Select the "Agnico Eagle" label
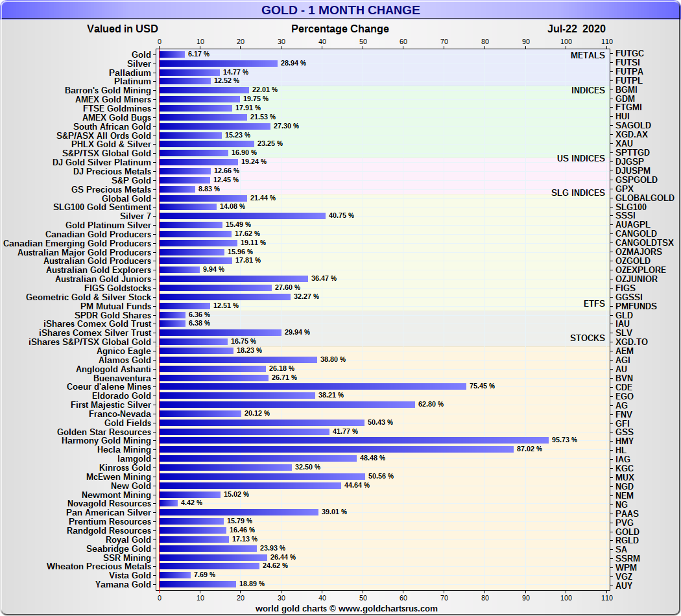 124,351
